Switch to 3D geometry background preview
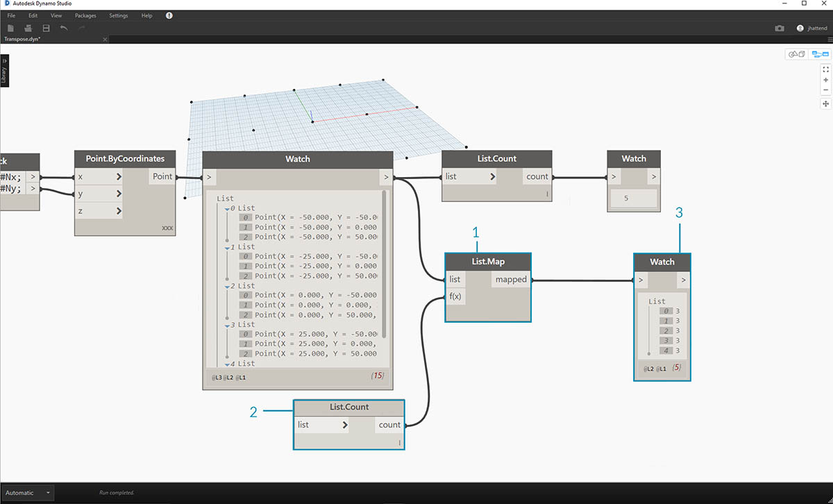 coord(796,54)
